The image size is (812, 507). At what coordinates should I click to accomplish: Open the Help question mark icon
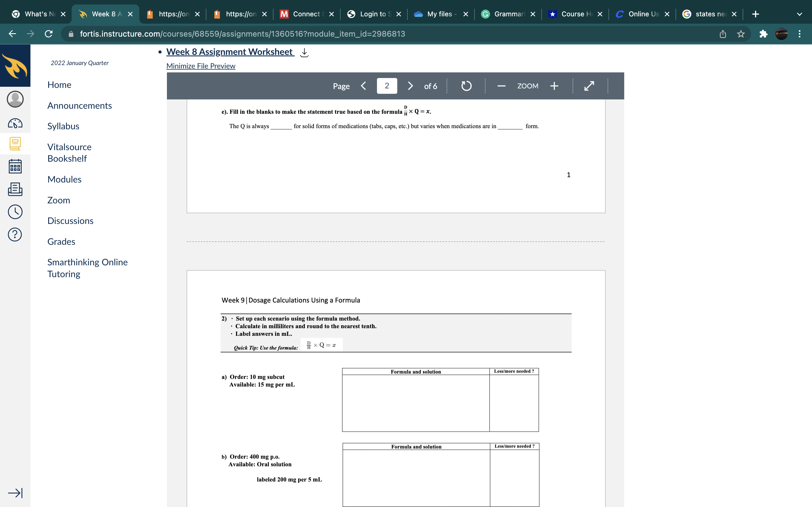click(x=15, y=234)
